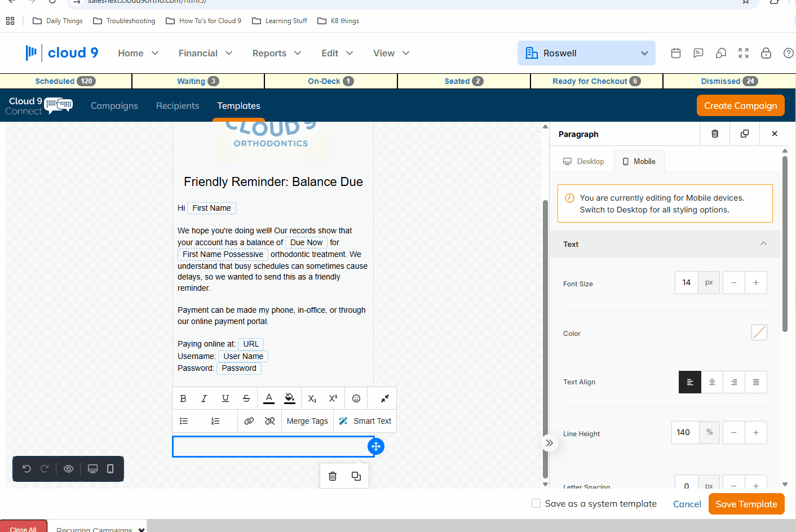
Task: Switch to the Desktop styling tab
Action: pyautogui.click(x=583, y=161)
